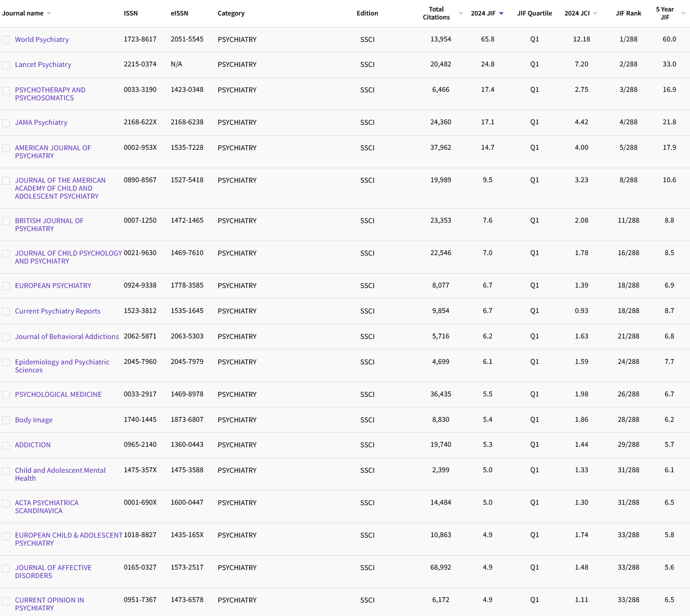690x616 pixels.
Task: Tick Journal of Behavioral Addictions checkbox
Action: point(6,337)
